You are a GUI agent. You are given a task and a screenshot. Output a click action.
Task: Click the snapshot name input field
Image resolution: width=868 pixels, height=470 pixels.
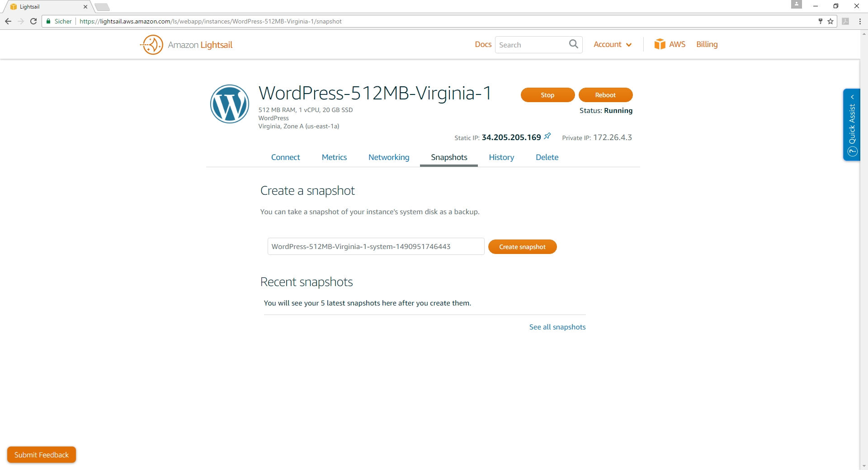[376, 246]
